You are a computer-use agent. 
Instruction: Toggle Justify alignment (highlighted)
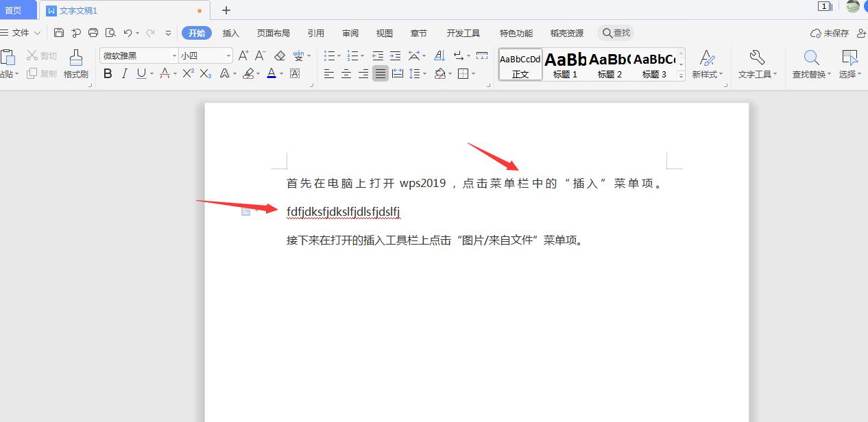click(381, 73)
